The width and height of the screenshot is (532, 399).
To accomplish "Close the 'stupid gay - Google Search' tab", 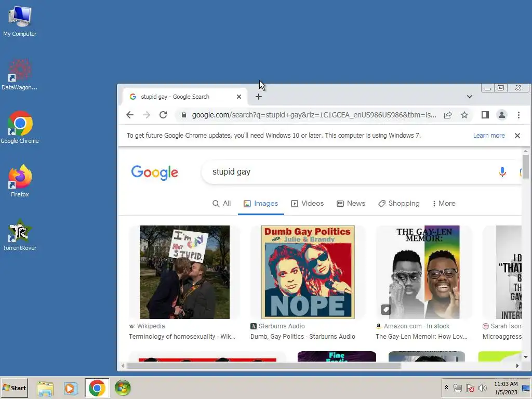I will (239, 97).
